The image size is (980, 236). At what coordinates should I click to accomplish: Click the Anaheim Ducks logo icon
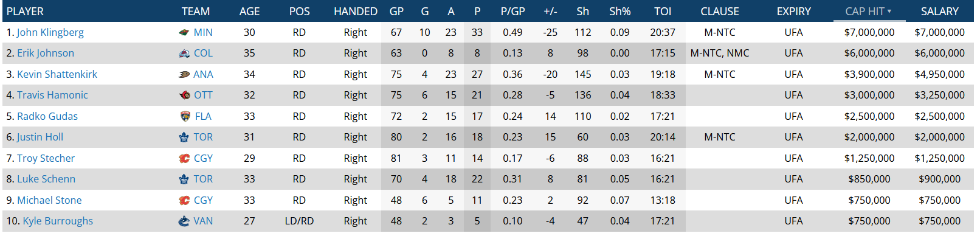click(x=184, y=75)
